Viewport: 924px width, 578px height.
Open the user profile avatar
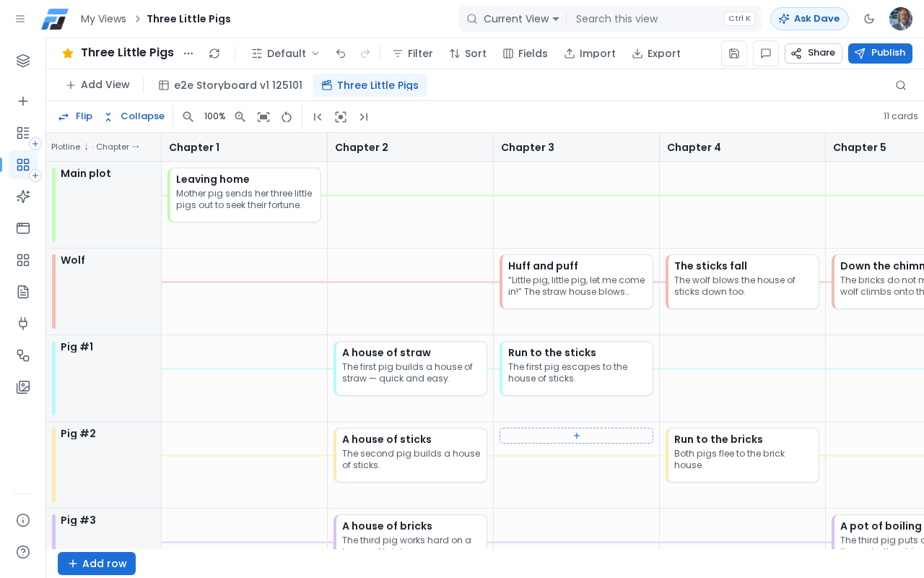[901, 19]
